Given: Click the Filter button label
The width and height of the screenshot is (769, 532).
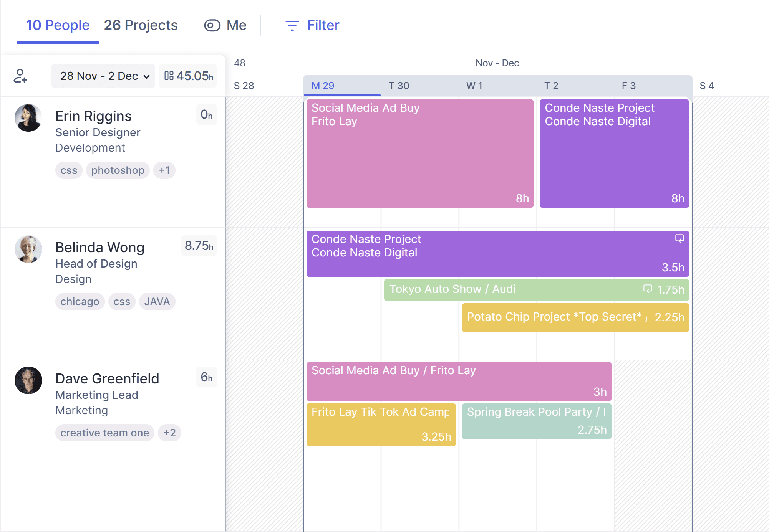Looking at the screenshot, I should pyautogui.click(x=323, y=25).
